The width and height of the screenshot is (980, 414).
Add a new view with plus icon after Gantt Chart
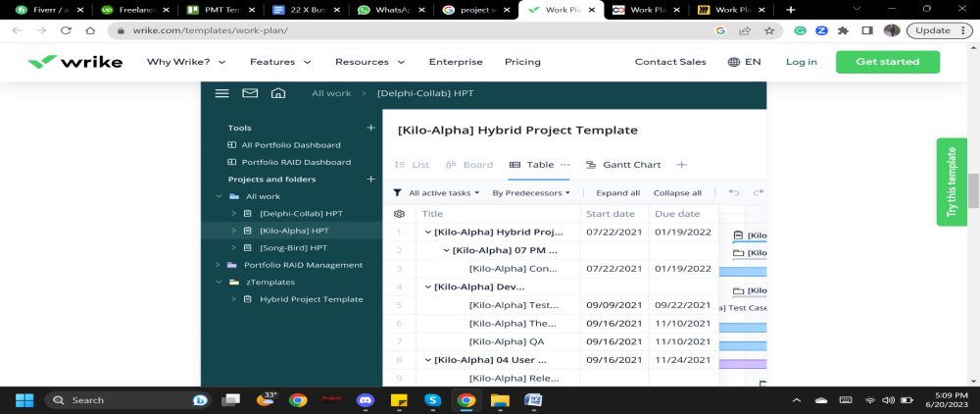(x=682, y=165)
